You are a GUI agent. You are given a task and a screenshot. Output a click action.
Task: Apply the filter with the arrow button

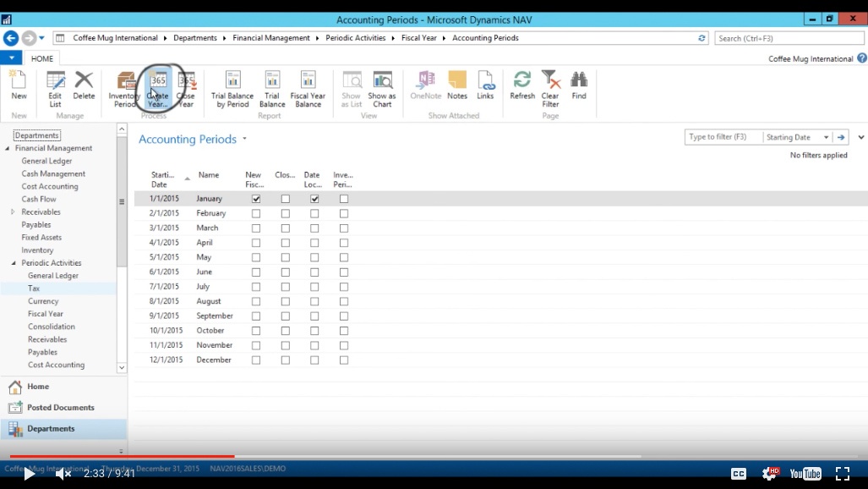click(841, 137)
